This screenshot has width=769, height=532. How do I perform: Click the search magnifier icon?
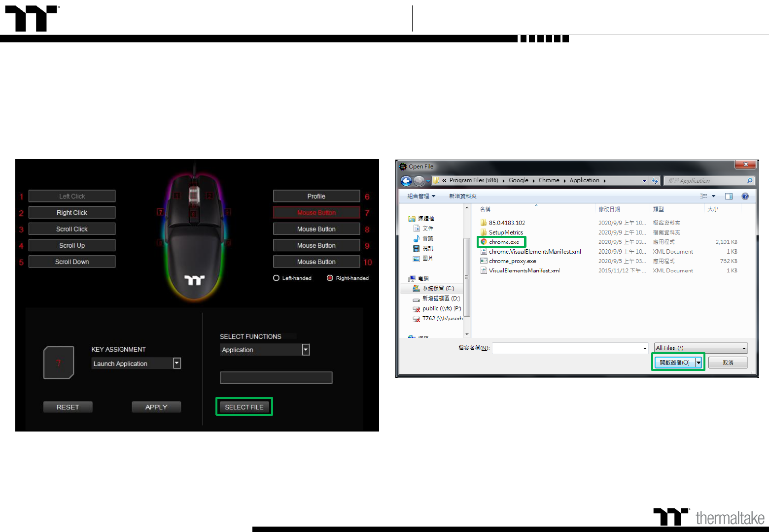tap(749, 181)
